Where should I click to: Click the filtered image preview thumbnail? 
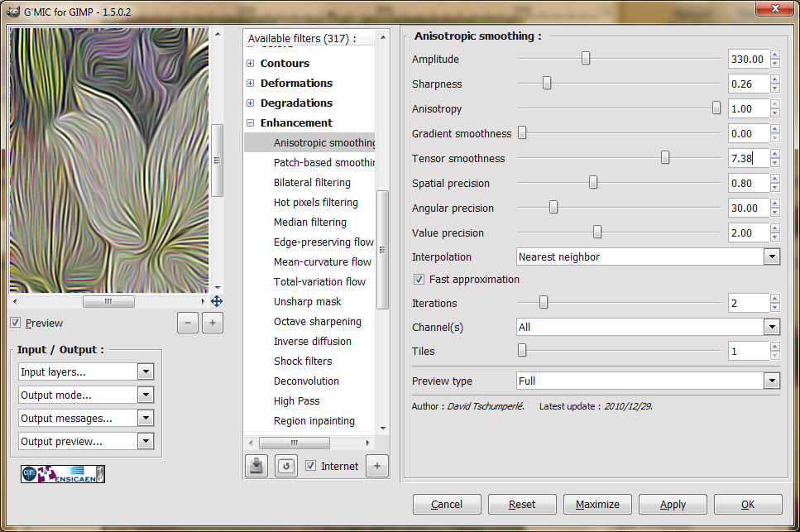click(109, 161)
